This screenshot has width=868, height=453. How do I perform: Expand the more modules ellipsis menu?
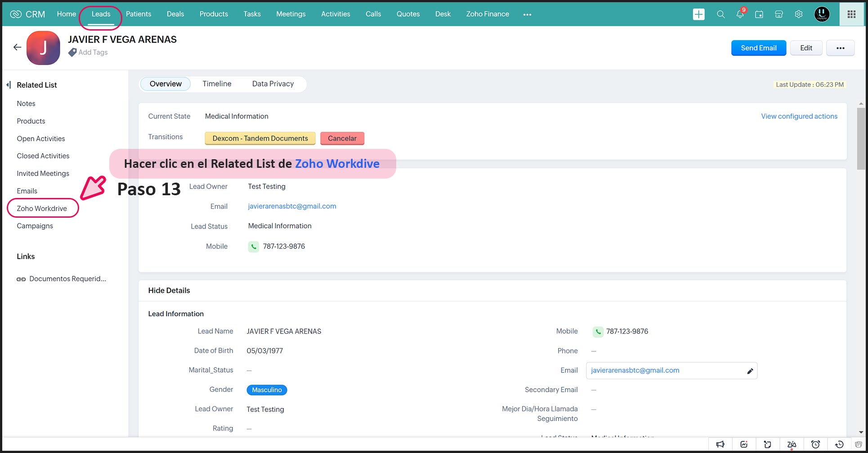coord(527,14)
